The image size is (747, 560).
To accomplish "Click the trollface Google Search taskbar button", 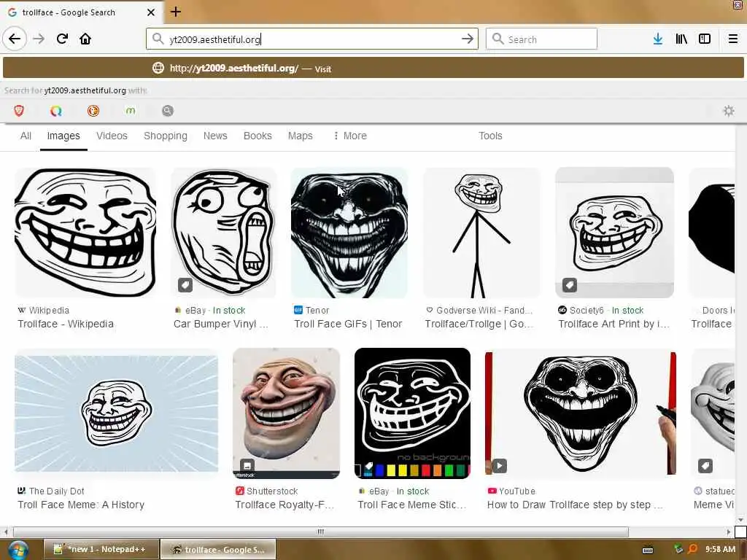I will [x=218, y=550].
